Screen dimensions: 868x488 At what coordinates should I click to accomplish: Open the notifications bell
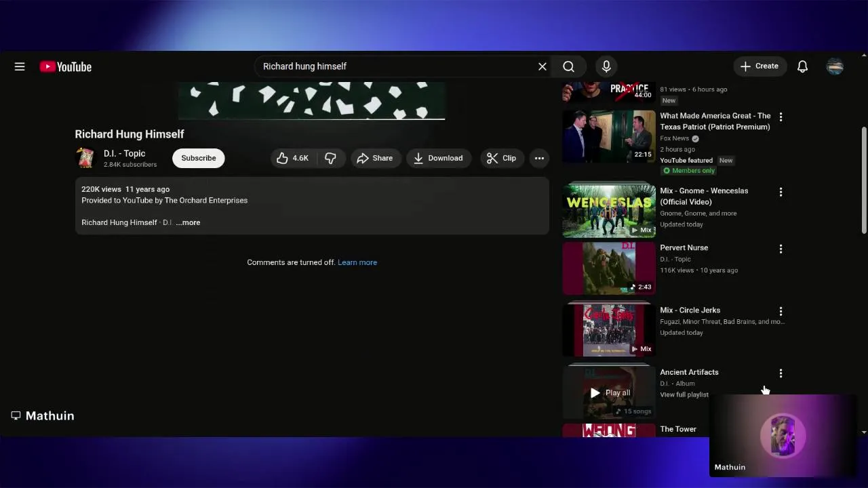click(x=802, y=66)
